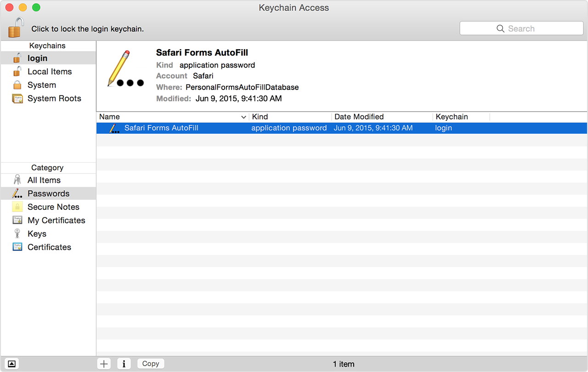The width and height of the screenshot is (588, 372).
Task: Click the Copy button
Action: [x=151, y=363]
